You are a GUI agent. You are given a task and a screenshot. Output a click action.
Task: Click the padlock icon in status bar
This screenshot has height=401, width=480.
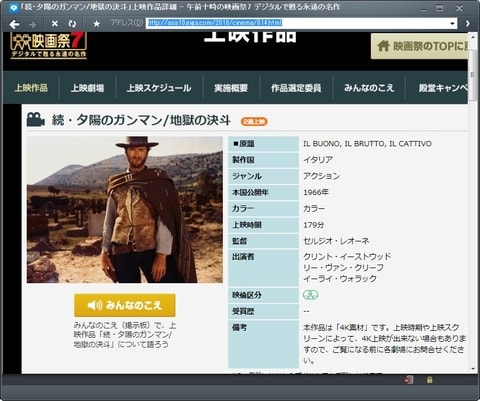[429, 380]
